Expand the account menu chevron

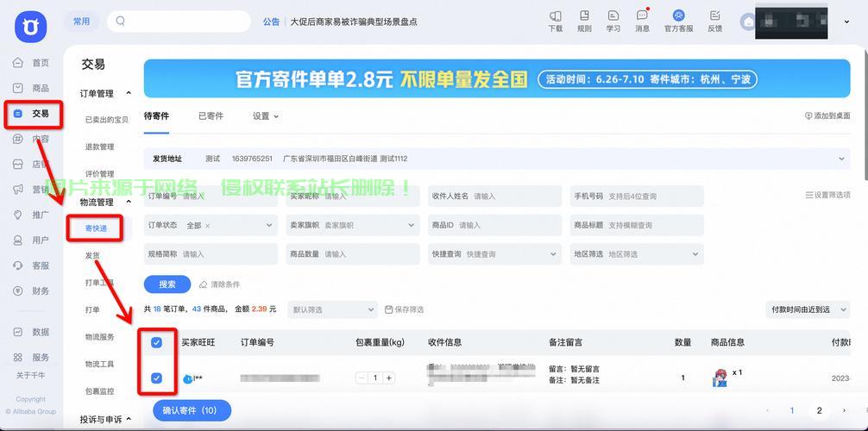pyautogui.click(x=846, y=22)
